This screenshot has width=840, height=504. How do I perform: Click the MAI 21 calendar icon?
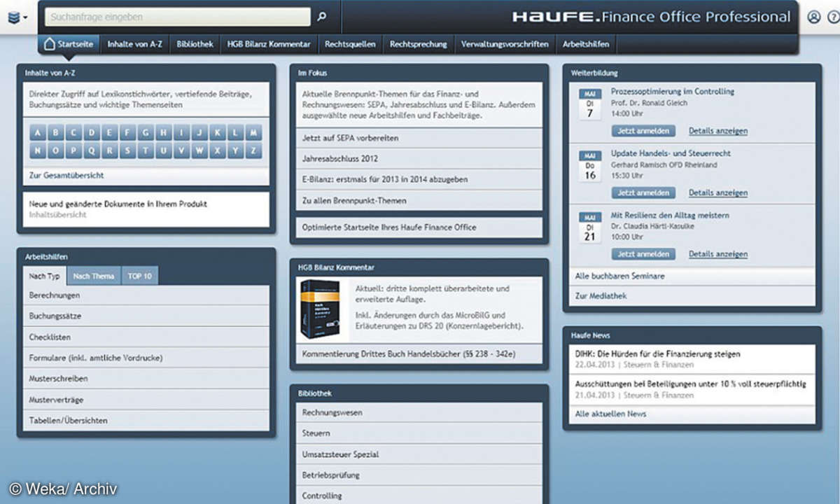(589, 227)
